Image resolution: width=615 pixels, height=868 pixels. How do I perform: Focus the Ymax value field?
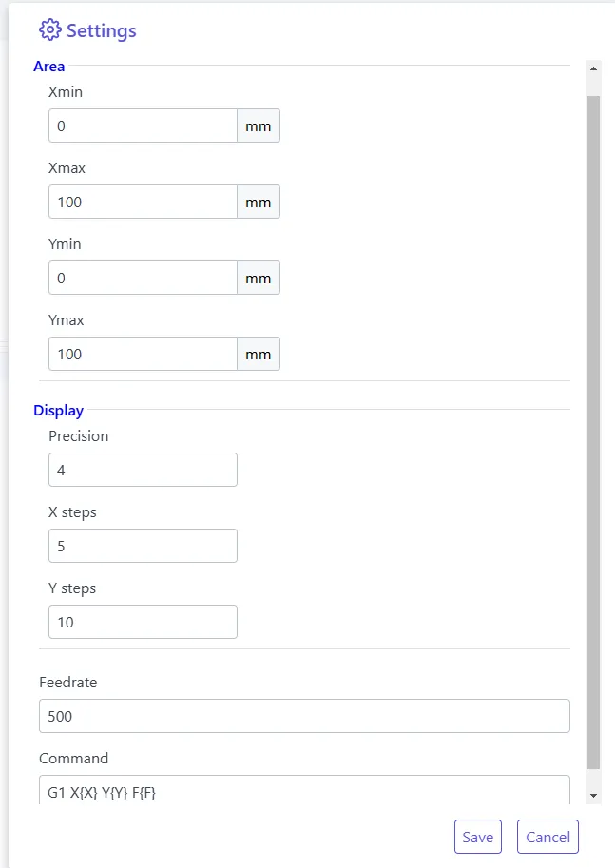143,354
